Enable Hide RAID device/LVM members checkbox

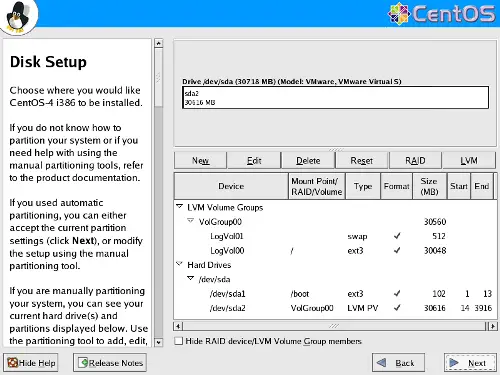pyautogui.click(x=179, y=341)
